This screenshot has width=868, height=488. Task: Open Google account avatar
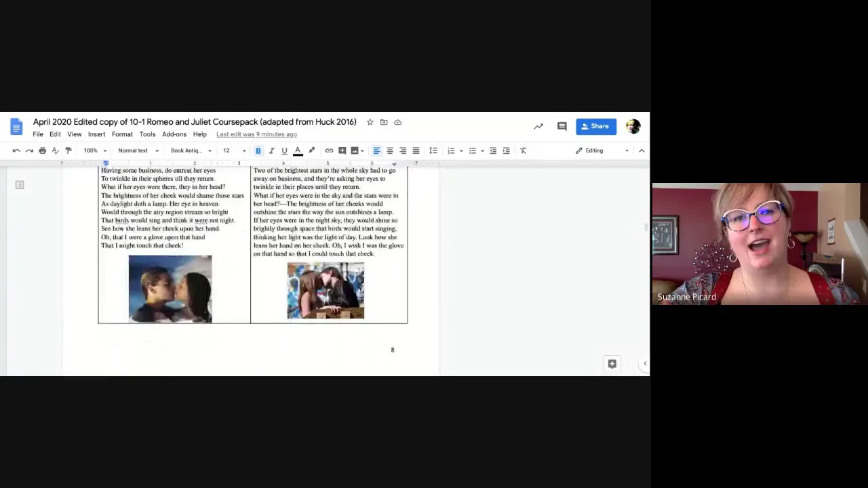click(x=633, y=126)
